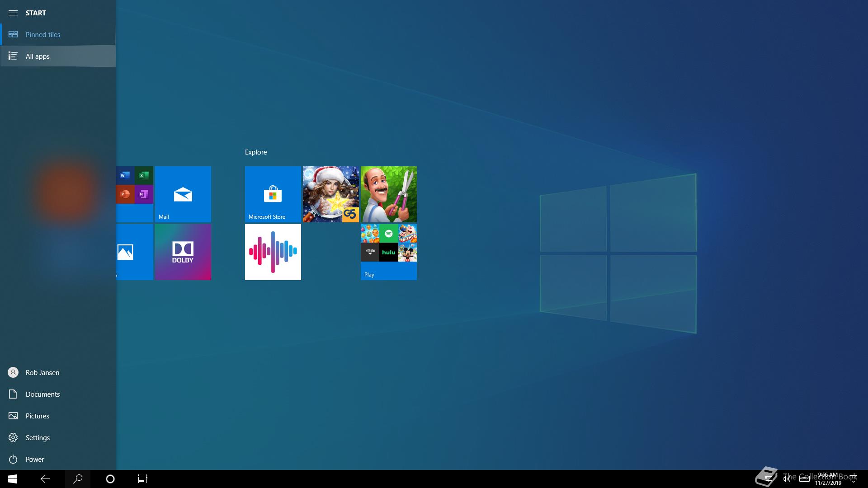Open the Pictures folder shortcut

[x=58, y=416]
